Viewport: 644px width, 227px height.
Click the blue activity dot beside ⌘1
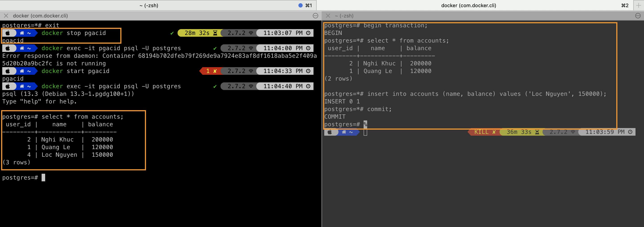[x=301, y=5]
